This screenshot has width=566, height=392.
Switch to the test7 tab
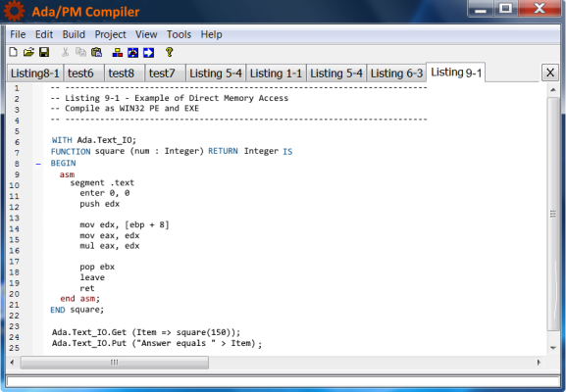click(x=166, y=73)
